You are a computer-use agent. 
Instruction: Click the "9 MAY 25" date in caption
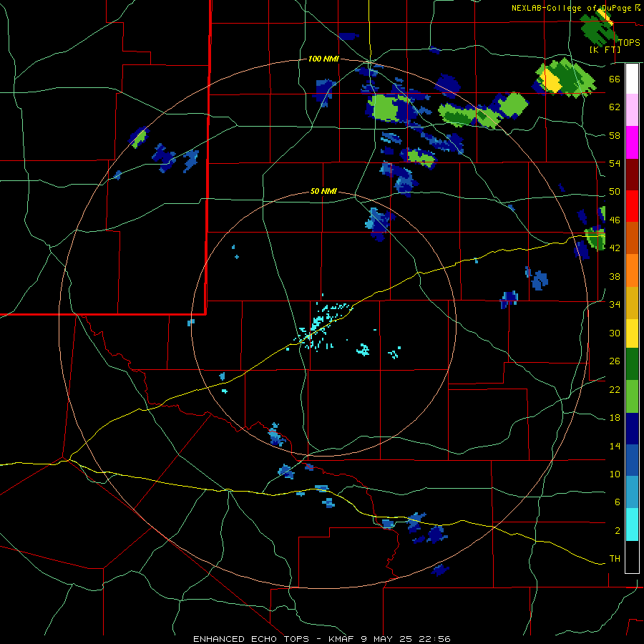pyautogui.click(x=388, y=639)
